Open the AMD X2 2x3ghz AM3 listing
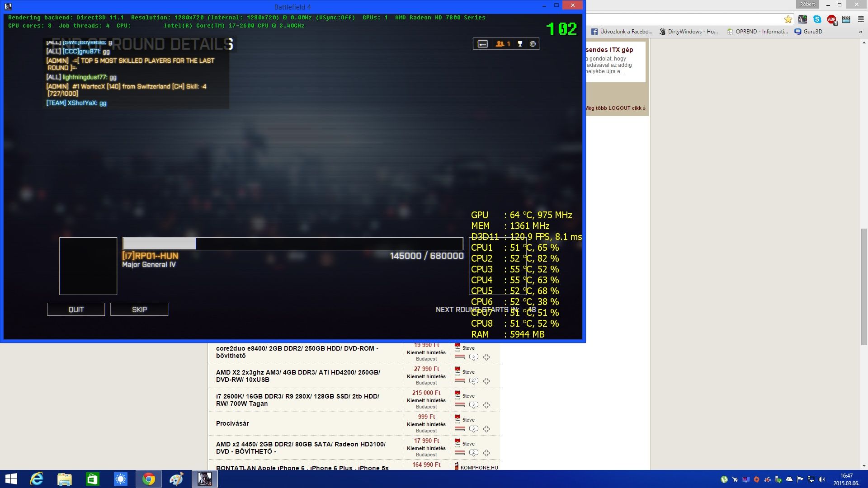 298,376
